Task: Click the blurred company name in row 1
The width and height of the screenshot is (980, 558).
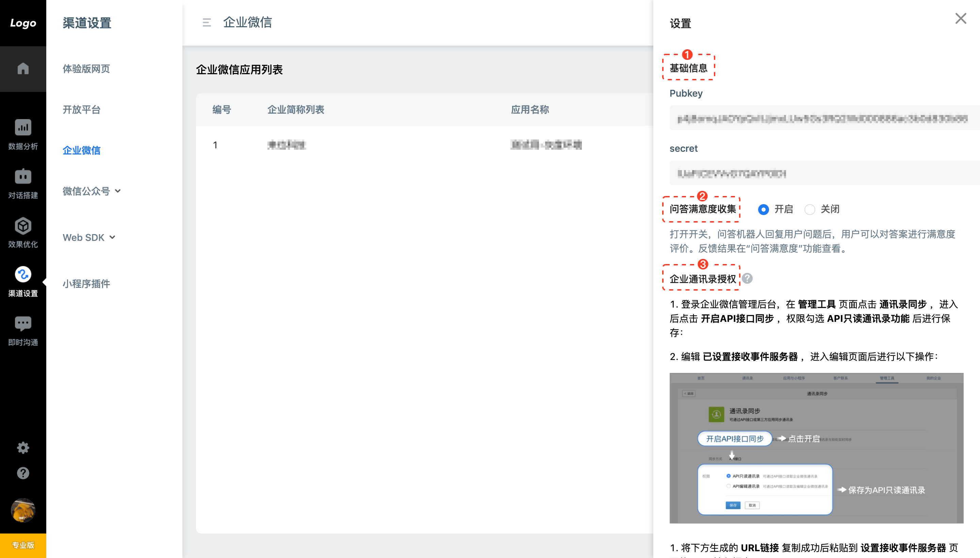Action: [286, 145]
